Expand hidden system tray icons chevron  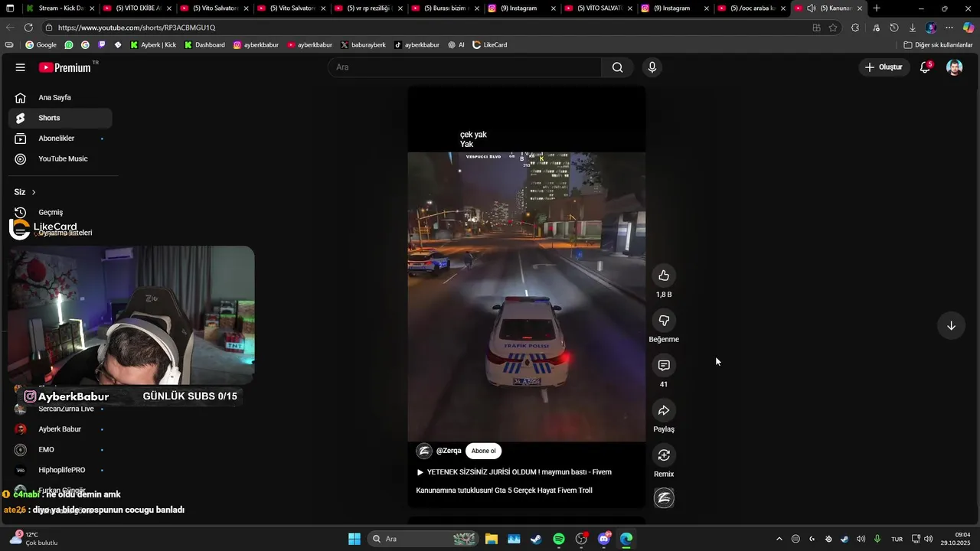tap(779, 539)
